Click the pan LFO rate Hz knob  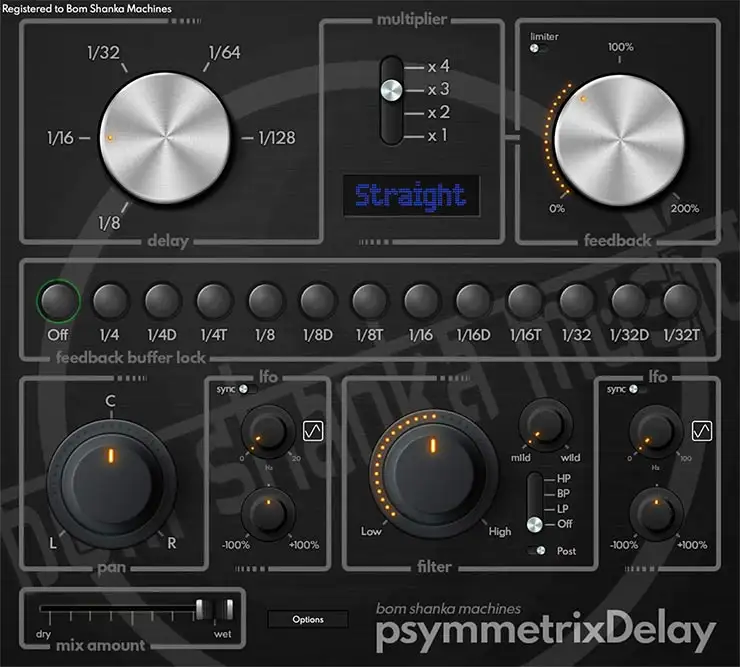268,431
